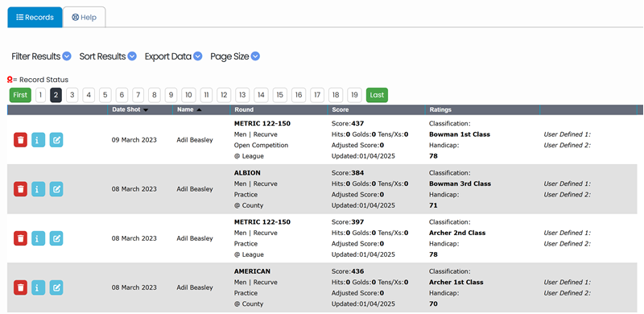
Task: Click the handicap value 71
Action: (433, 205)
